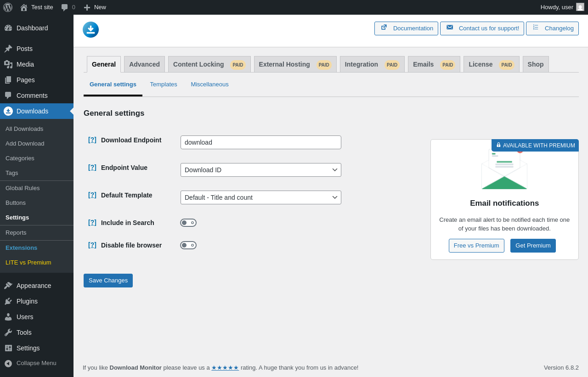The image size is (588, 377).
Task: Click the Changelog list icon
Action: (x=536, y=28)
